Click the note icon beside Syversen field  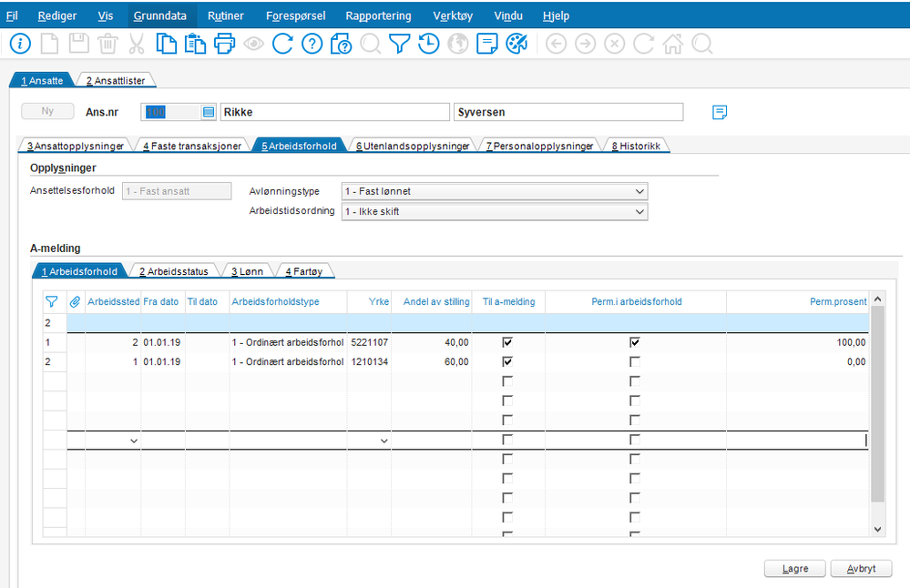pos(720,112)
